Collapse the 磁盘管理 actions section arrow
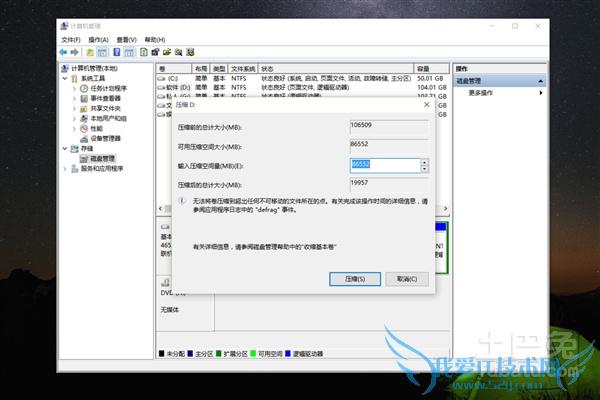Screen dimensions: 600x400 click(540, 81)
